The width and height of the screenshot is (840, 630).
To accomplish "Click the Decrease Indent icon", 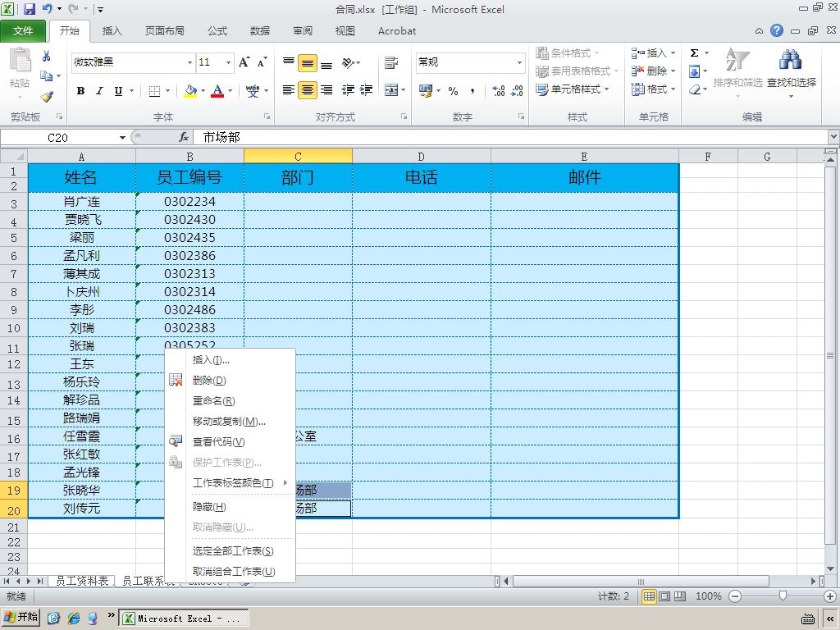I will point(348,90).
